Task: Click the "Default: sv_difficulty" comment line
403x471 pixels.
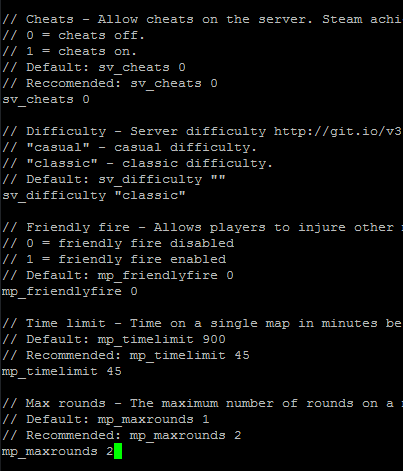Action: (x=114, y=179)
